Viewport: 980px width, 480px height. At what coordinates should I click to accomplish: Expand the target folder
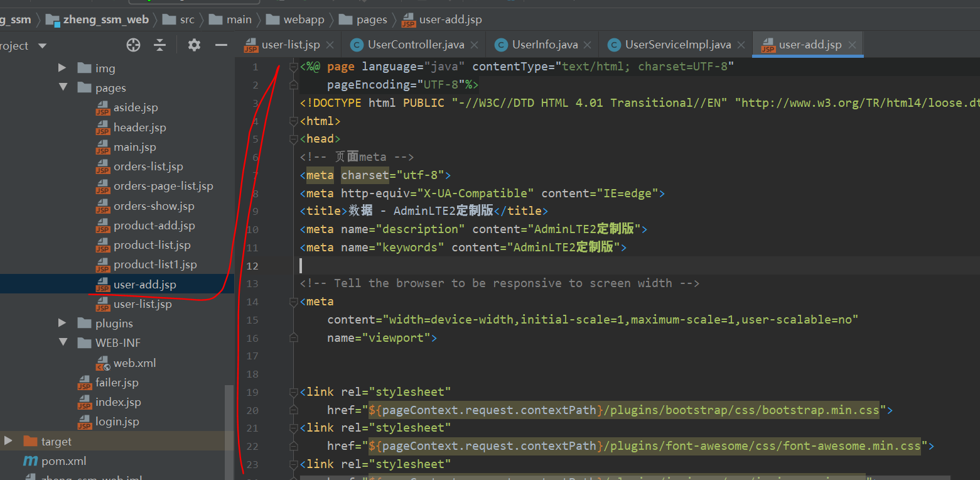pyautogui.click(x=8, y=441)
